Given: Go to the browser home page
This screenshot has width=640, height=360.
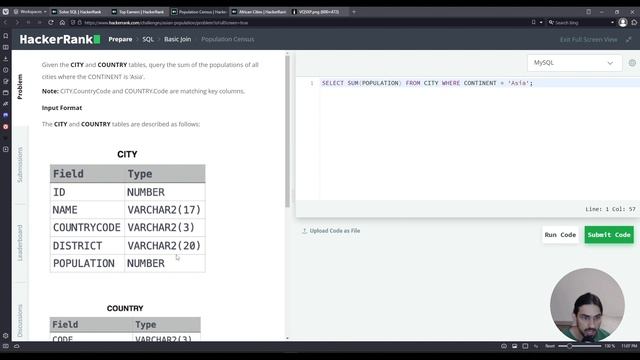Looking at the screenshot, I should [62, 22].
